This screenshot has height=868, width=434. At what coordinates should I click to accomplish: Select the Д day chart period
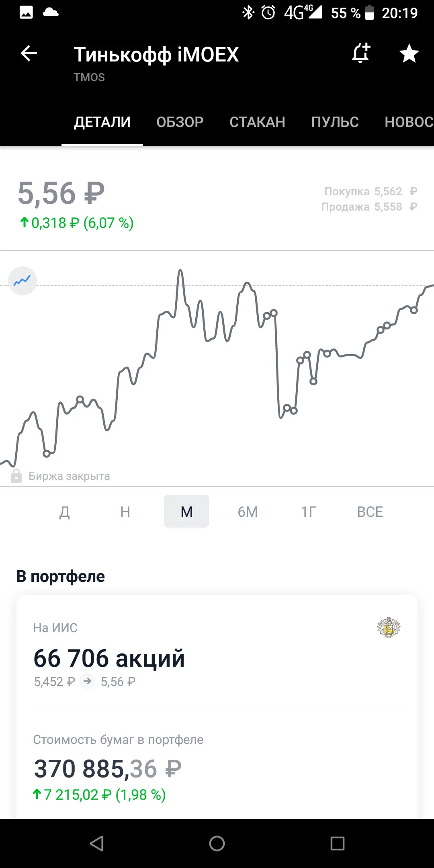point(65,512)
